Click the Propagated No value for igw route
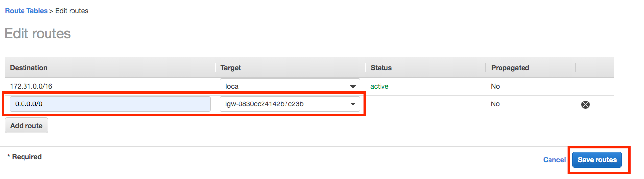644x179 pixels. point(495,104)
